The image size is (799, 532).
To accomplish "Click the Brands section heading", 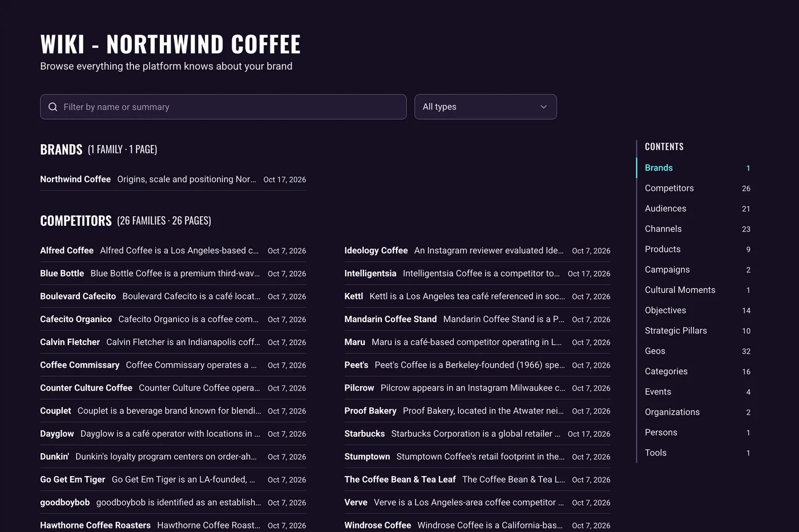I will [x=61, y=149].
